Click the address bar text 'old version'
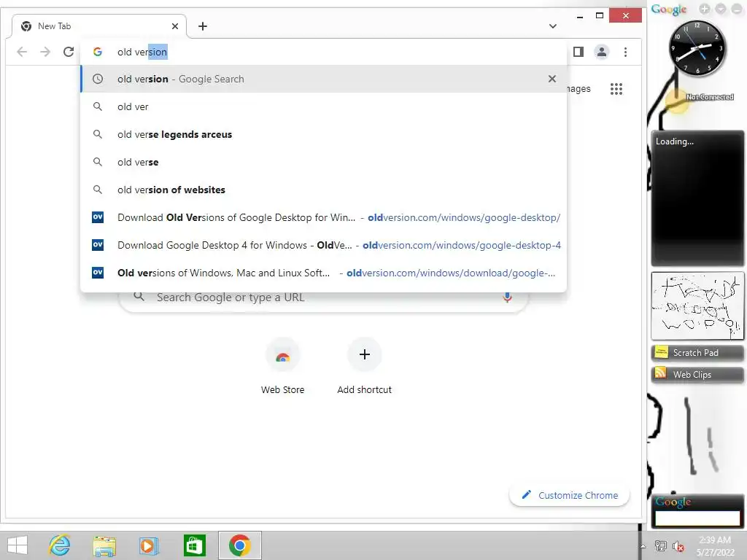Image resolution: width=747 pixels, height=560 pixels. tap(142, 52)
